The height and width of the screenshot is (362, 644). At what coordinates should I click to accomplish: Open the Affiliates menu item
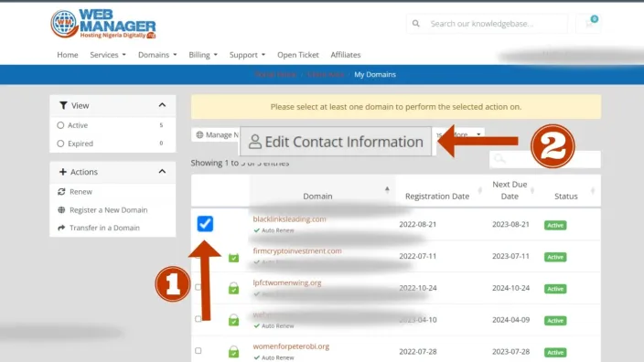(x=346, y=55)
